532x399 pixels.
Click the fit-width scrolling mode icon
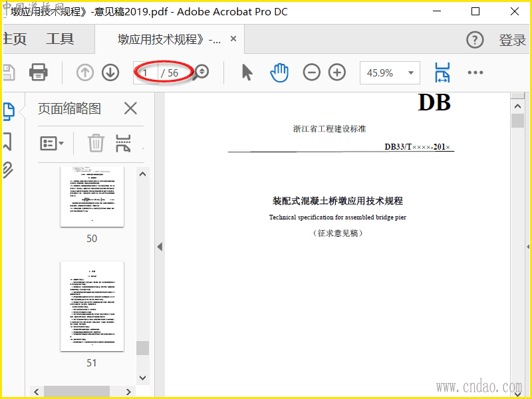(x=442, y=72)
